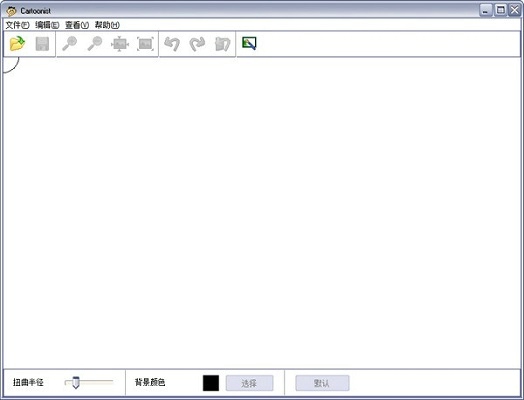Click the picture edit icon in toolbar
The image size is (524, 400).
coord(249,43)
